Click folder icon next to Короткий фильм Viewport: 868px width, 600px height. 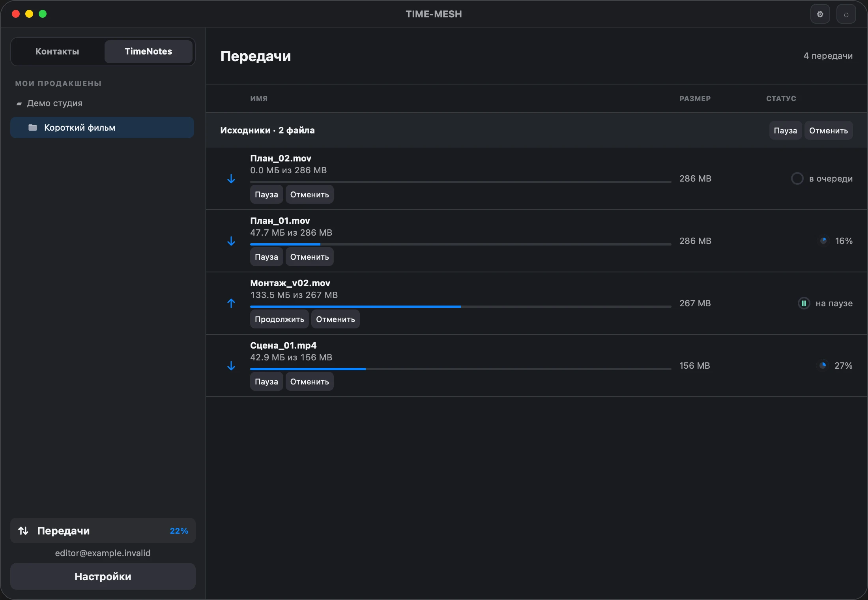pos(33,127)
